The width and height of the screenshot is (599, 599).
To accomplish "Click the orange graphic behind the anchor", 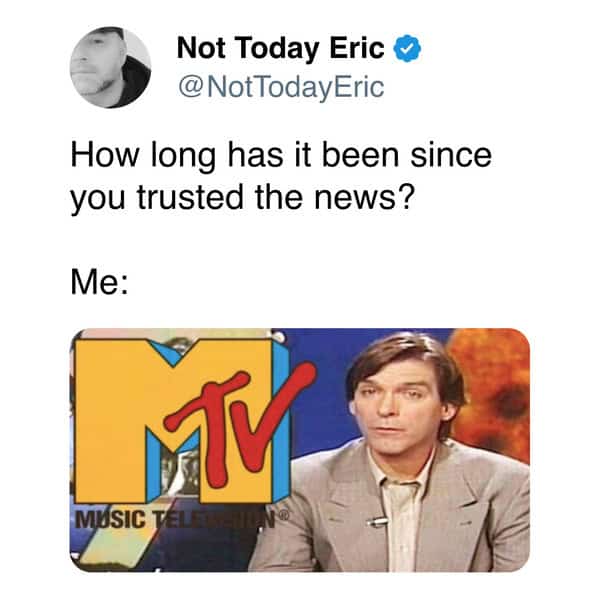I will pos(493,393).
